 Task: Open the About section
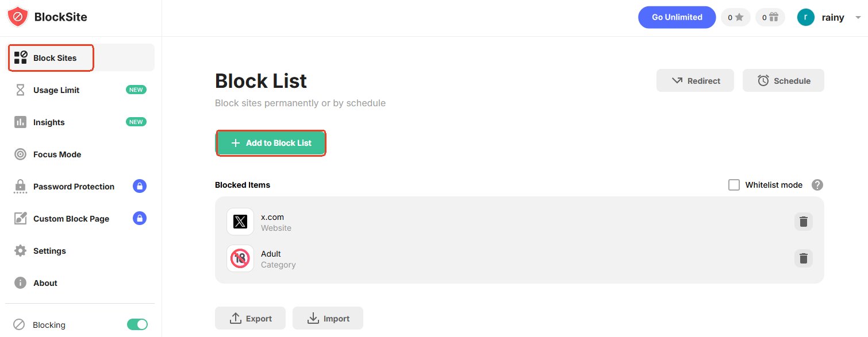[x=20, y=282]
